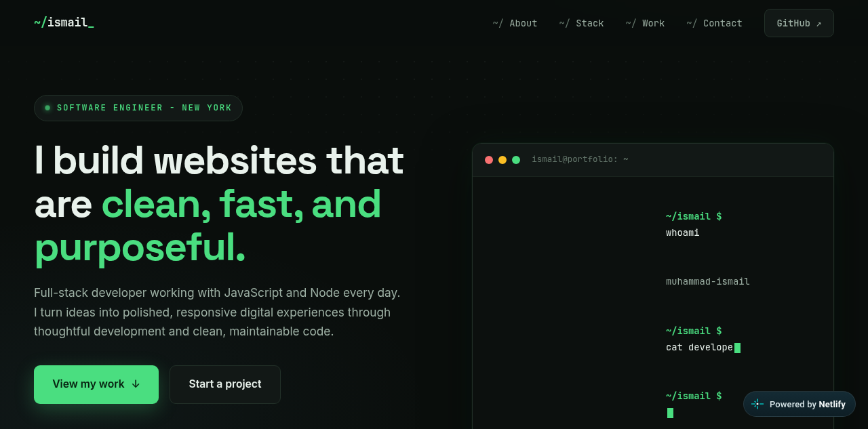868x429 pixels.
Task: Click the terminal title ismail@portfolio: ~
Action: [580, 159]
